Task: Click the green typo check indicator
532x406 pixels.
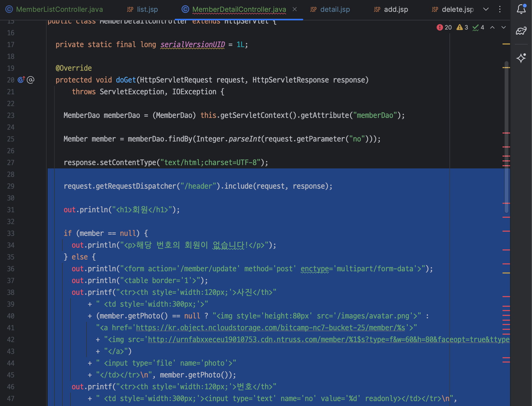Action: click(x=478, y=27)
